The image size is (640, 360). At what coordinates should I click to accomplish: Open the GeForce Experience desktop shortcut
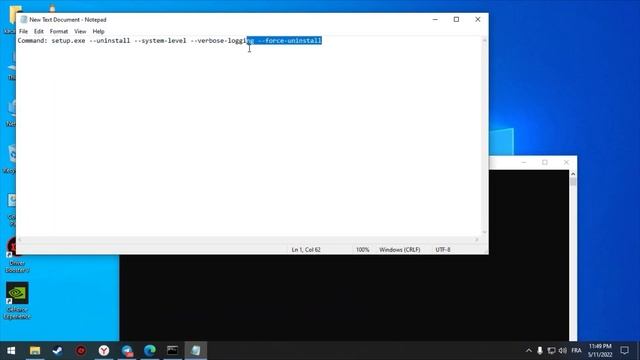(17, 300)
